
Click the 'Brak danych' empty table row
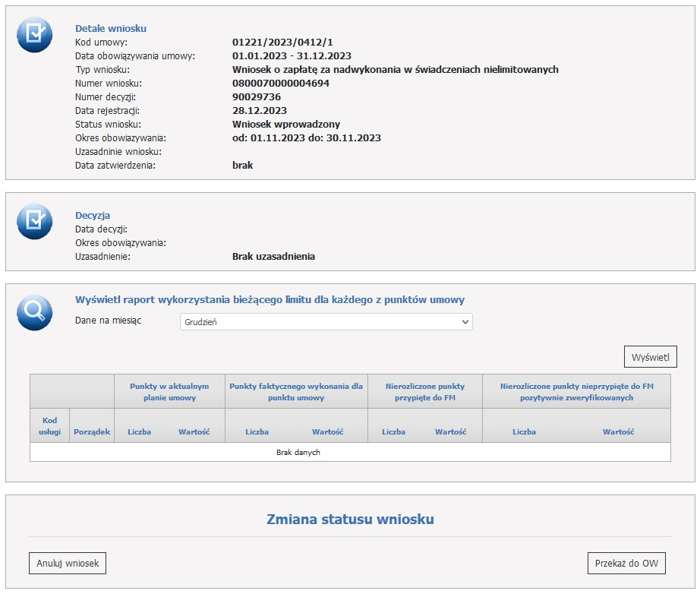(298, 452)
